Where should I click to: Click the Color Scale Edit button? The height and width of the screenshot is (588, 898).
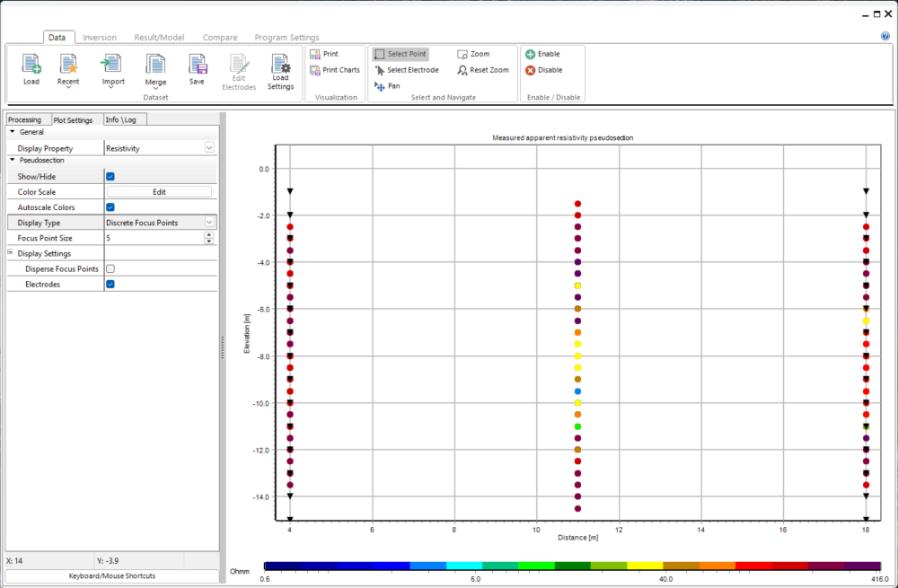click(159, 192)
